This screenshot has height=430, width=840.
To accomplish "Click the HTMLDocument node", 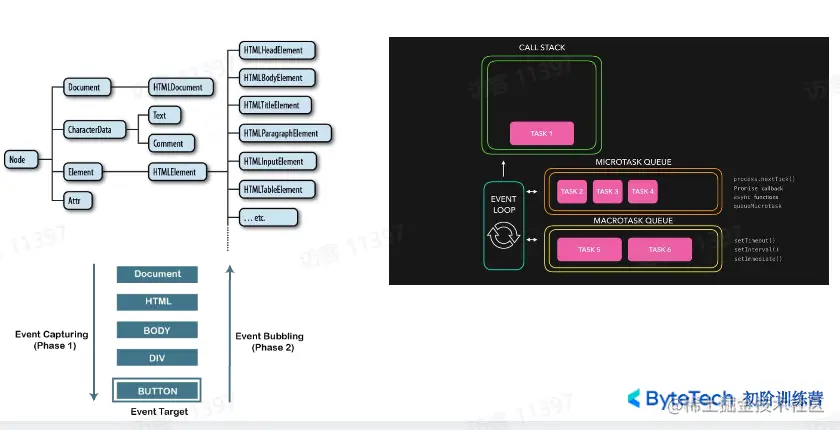I will pyautogui.click(x=181, y=87).
